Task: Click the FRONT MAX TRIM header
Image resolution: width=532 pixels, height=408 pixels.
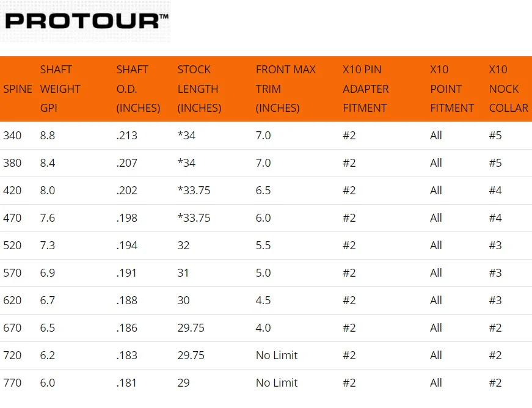Action: [x=286, y=89]
